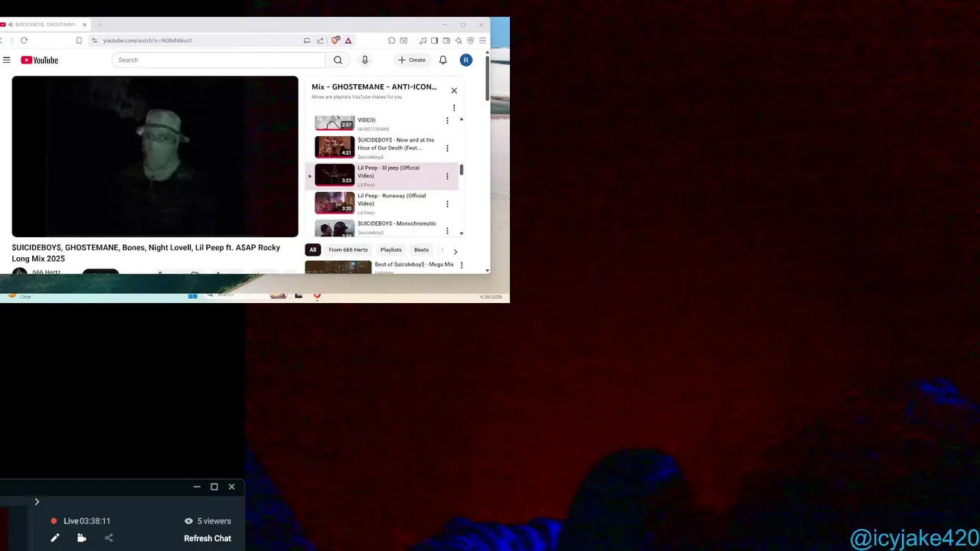Image resolution: width=980 pixels, height=551 pixels.
Task: Open the Brave icon on the taskbar
Action: point(317,295)
